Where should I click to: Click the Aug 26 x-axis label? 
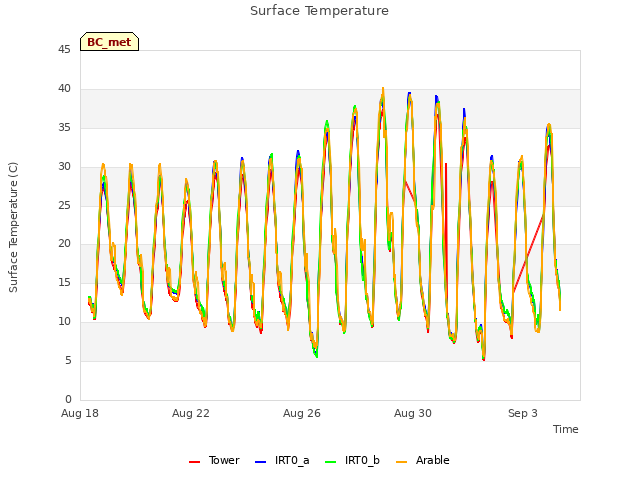click(302, 413)
